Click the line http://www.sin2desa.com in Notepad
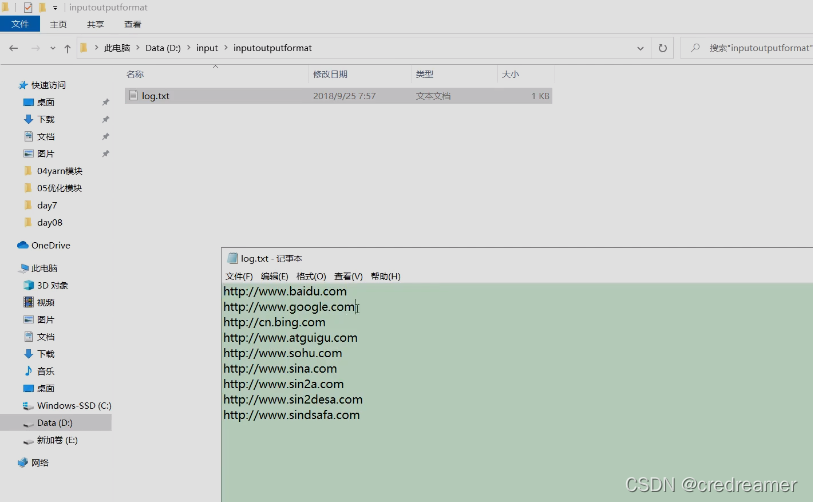This screenshot has height=502, width=813. pos(293,400)
